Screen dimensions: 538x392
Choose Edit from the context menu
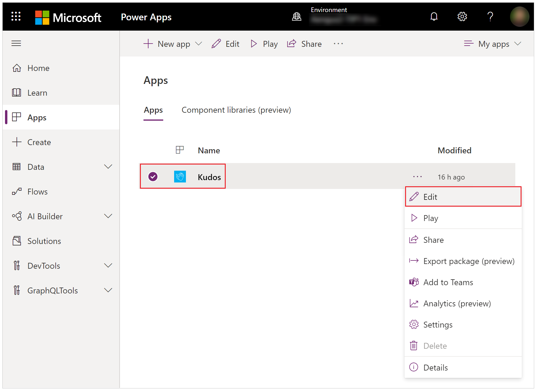pos(463,197)
